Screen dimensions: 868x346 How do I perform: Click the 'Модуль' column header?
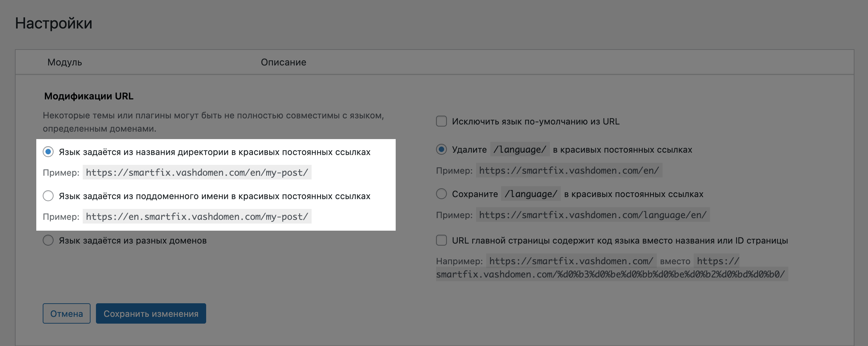point(64,62)
